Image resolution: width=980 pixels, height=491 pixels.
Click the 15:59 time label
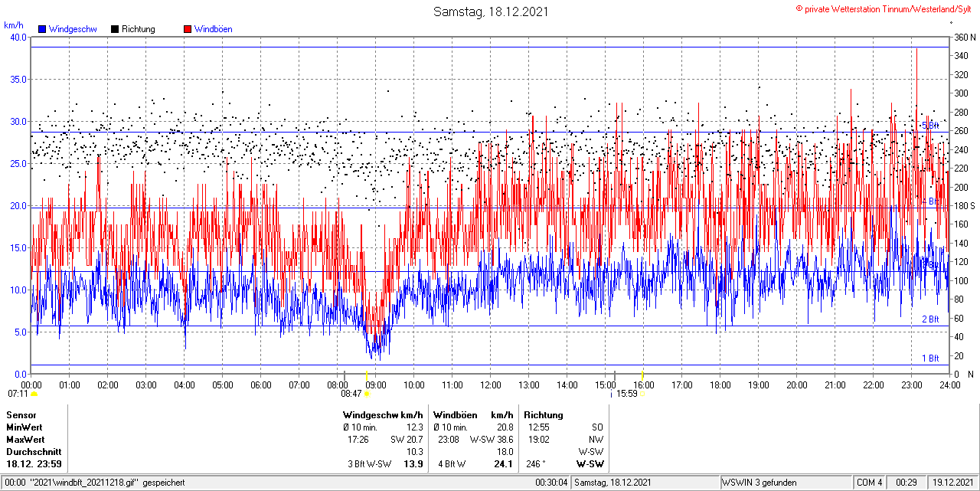point(627,394)
